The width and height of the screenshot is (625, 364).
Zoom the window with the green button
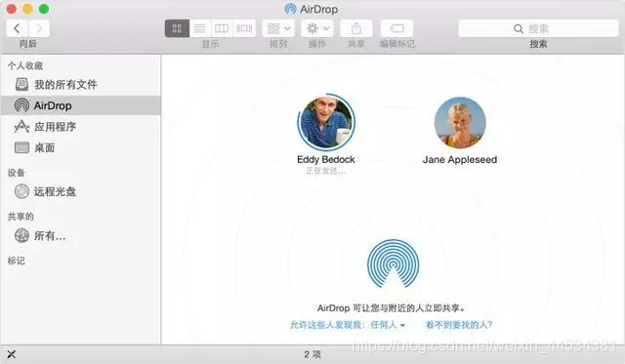pyautogui.click(x=44, y=9)
